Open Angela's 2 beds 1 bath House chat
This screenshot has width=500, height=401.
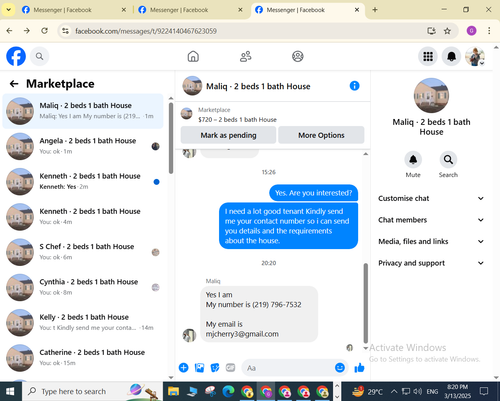pyautogui.click(x=83, y=146)
